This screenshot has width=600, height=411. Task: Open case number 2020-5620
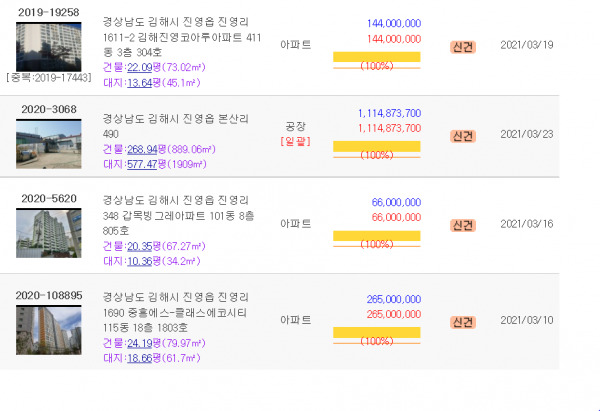pos(49,199)
